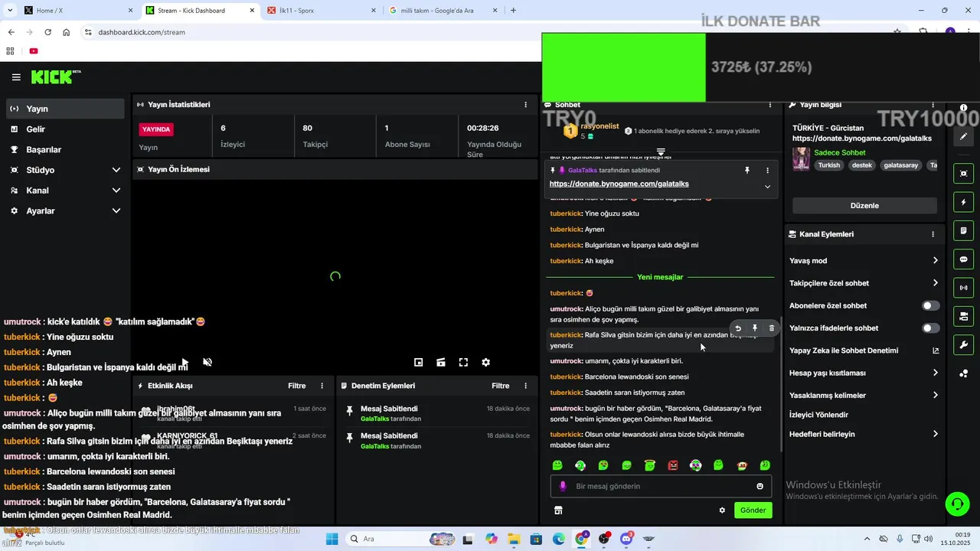Open Yasaklanmış kelimeler settings

tap(864, 396)
